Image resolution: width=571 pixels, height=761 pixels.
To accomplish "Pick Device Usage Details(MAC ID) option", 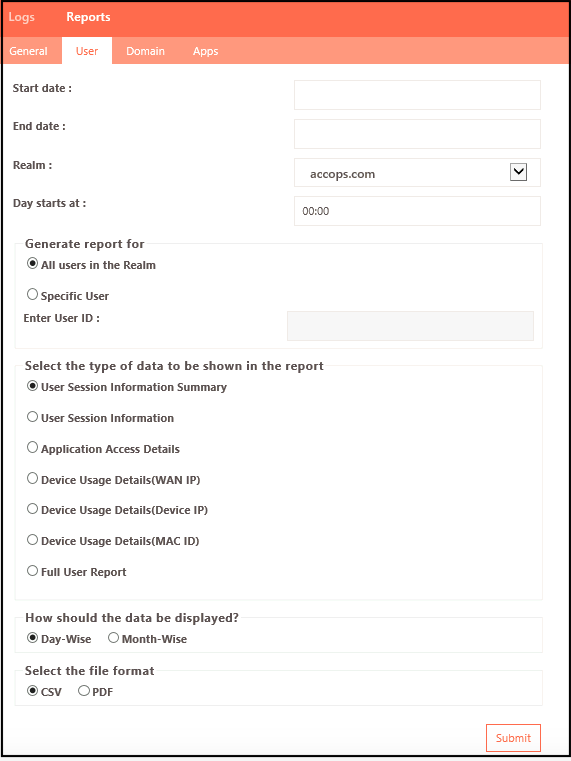I will click(x=33, y=540).
